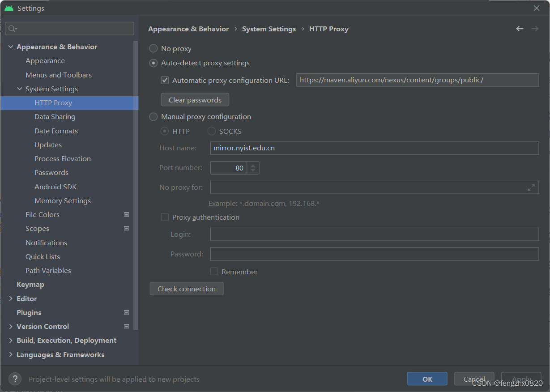
Task: Select the Manual proxy configuration option
Action: point(153,116)
